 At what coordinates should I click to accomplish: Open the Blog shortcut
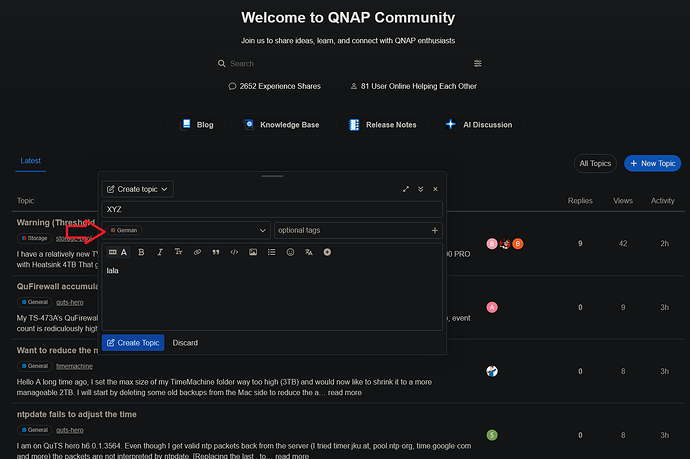196,125
